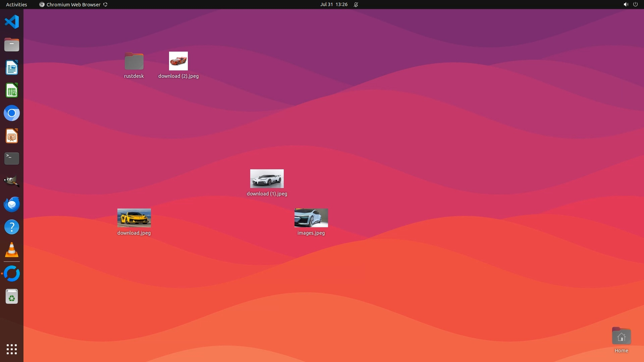The width and height of the screenshot is (644, 362).
Task: Show Applications grid button
Action: point(12,349)
